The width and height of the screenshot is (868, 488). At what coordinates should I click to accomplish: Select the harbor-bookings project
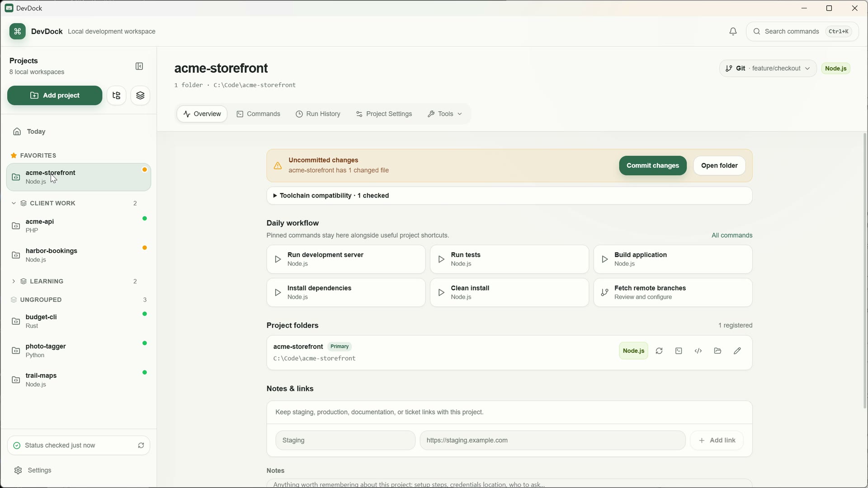79,255
